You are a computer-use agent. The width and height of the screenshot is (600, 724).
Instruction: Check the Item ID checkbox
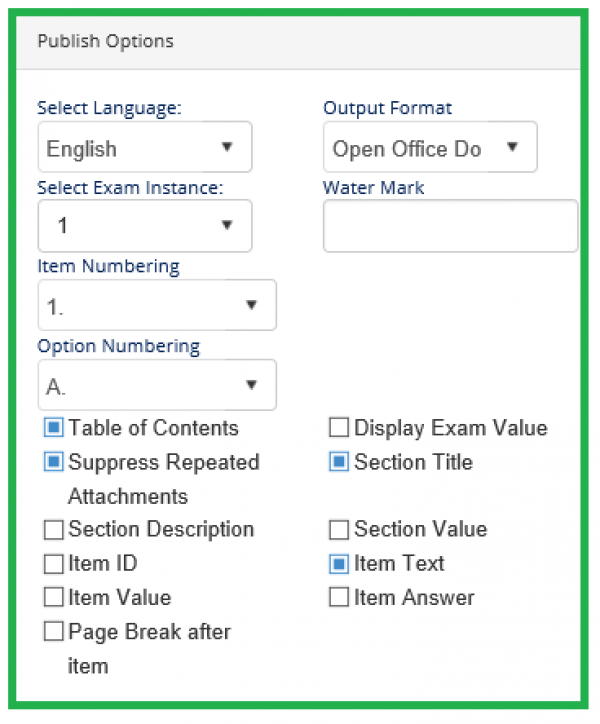[54, 564]
